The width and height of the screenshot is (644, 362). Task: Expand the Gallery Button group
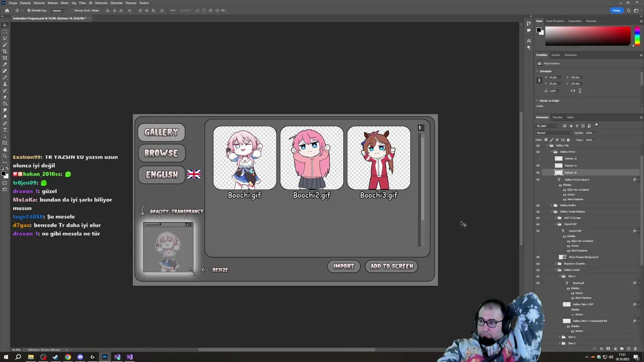(x=551, y=205)
